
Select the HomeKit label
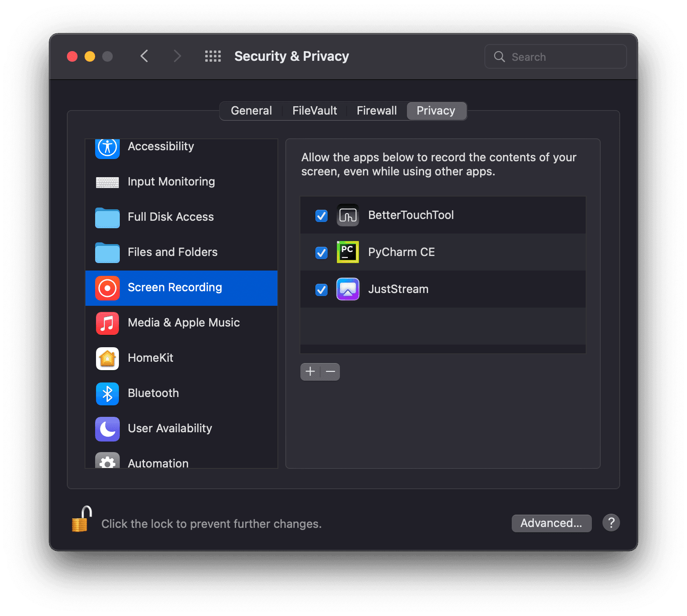[x=151, y=358]
